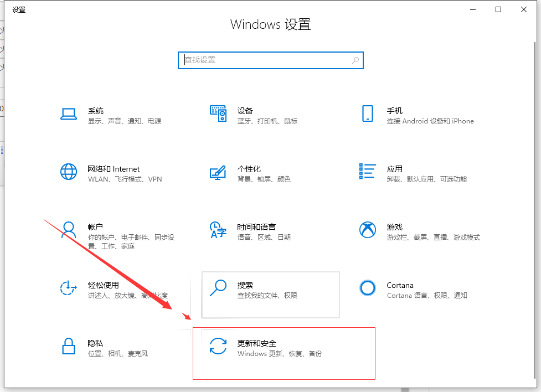Viewport: 541px width, 392px height.
Task: Open the 应用 list icon
Action: coord(368,171)
